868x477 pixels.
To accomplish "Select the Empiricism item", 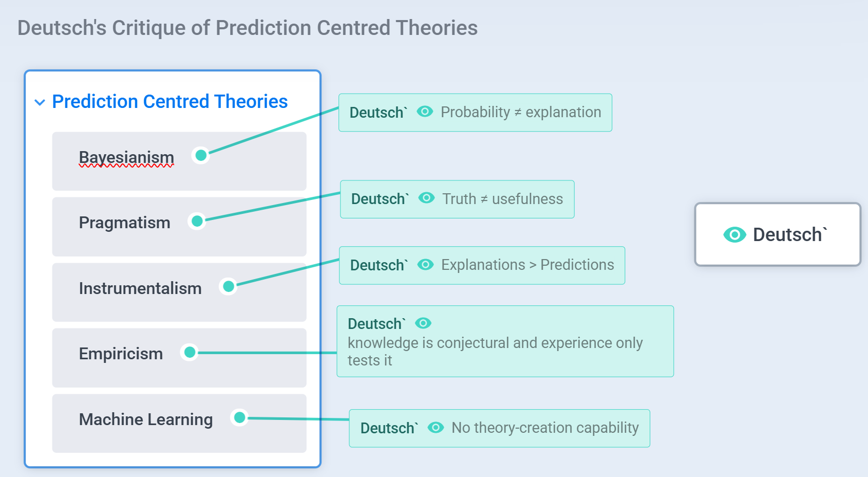I will [x=121, y=354].
